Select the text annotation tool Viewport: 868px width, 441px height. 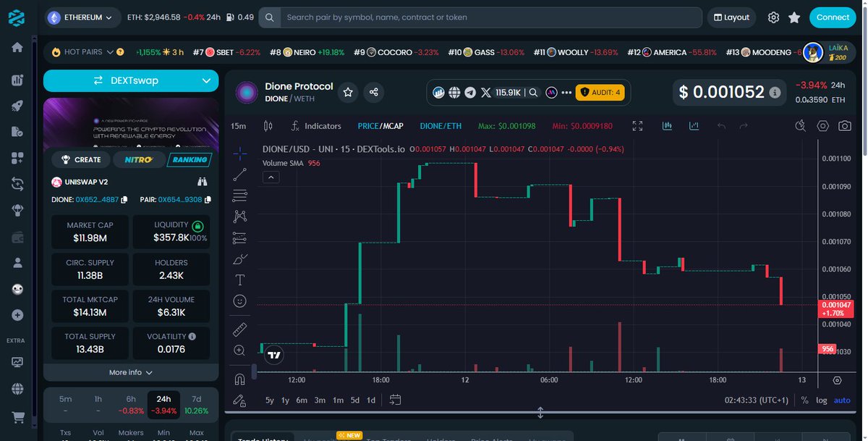pos(240,280)
